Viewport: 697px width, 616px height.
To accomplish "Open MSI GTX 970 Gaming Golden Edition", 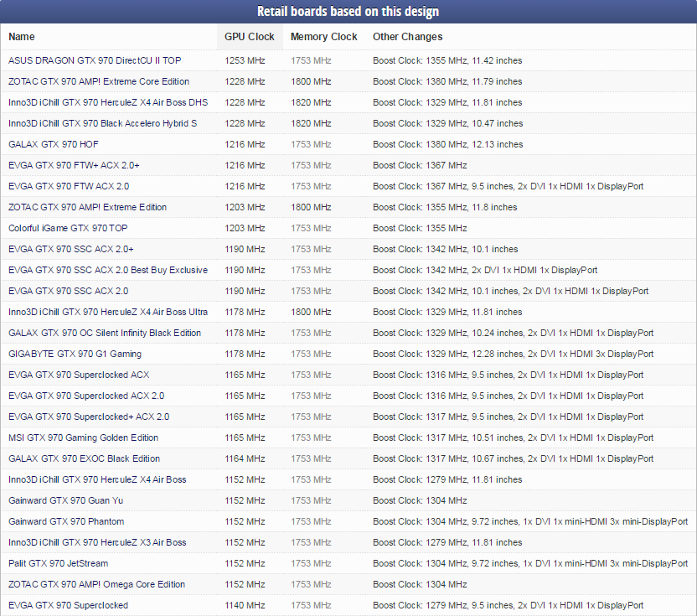I will pos(83,437).
